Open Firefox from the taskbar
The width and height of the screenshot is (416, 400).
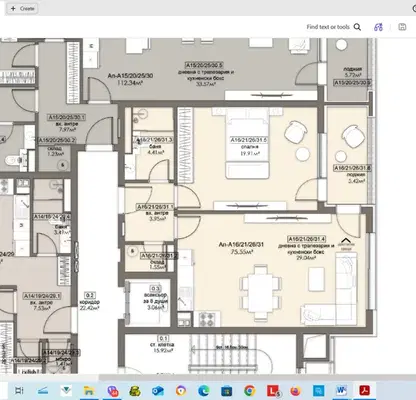coord(295,390)
